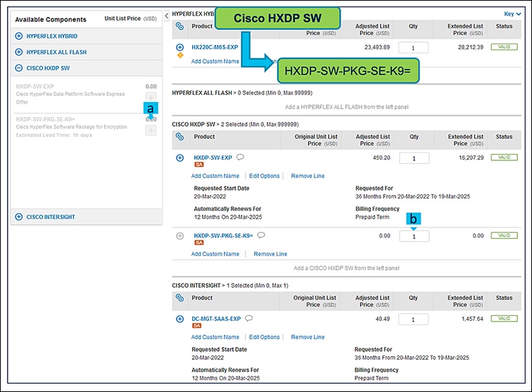Click the link-gear icon in Cisco Intersight table header

180,298
